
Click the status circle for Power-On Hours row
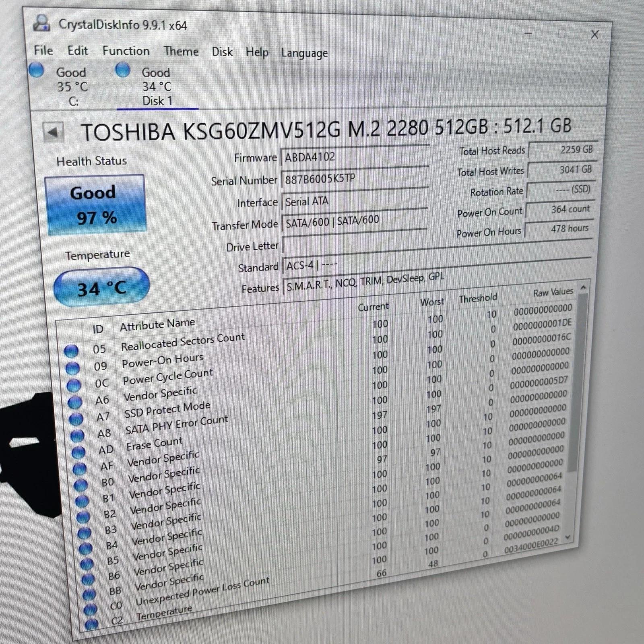pos(72,368)
